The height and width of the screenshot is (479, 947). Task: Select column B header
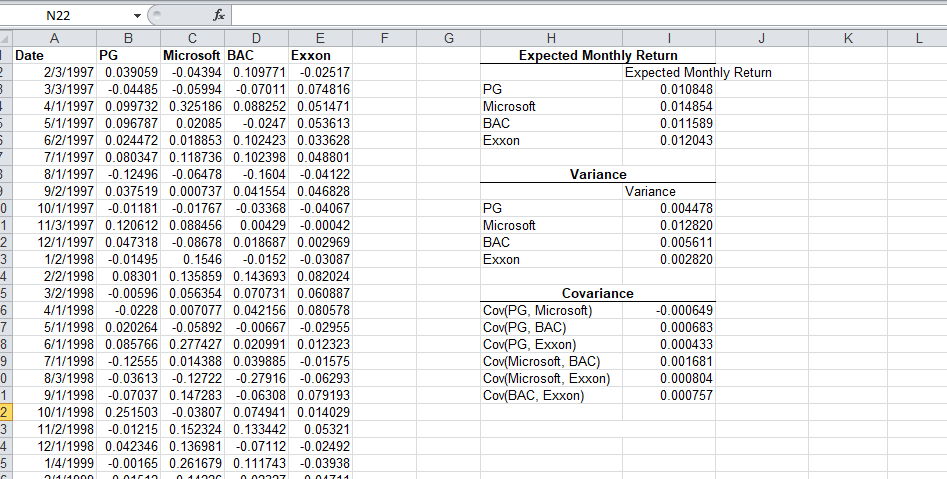point(129,39)
